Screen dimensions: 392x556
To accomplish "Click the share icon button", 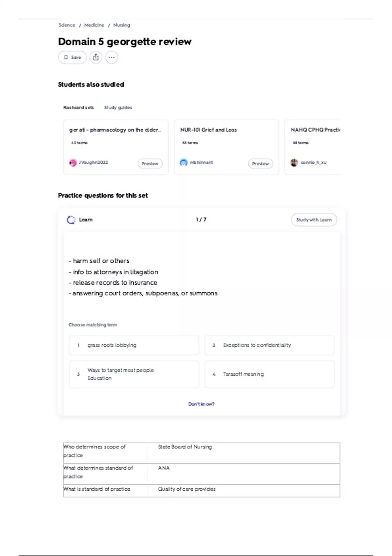I will point(96,57).
